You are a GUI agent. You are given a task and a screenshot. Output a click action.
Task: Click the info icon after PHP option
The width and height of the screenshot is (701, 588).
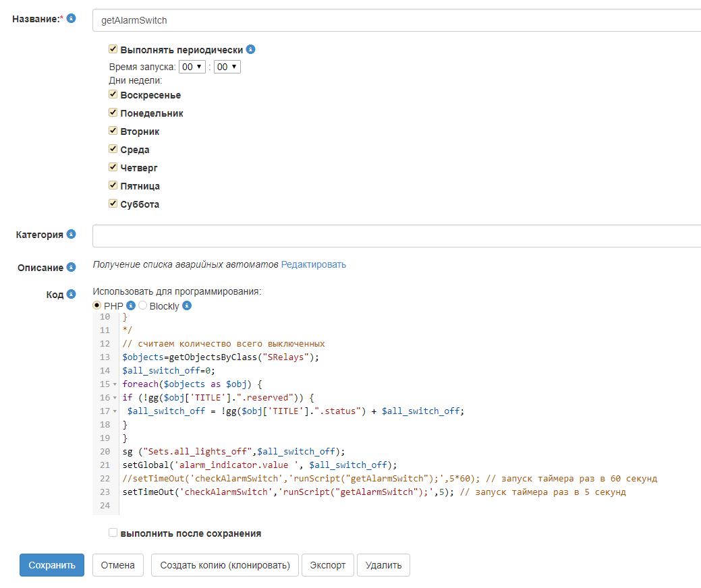(132, 305)
